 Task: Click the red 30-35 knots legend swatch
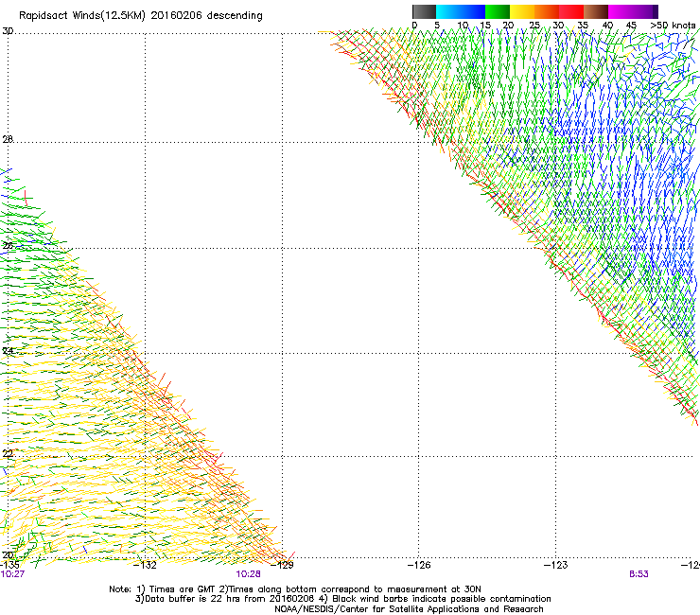point(571,11)
